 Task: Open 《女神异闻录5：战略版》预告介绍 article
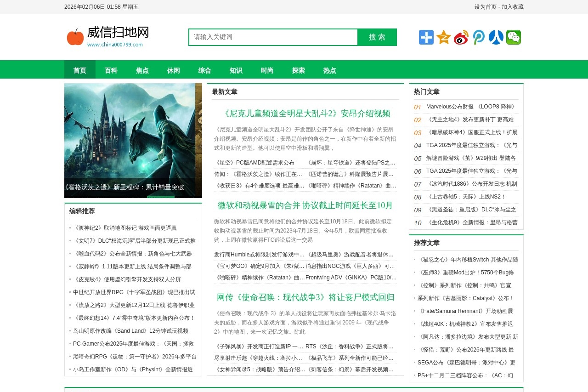(x=260, y=369)
